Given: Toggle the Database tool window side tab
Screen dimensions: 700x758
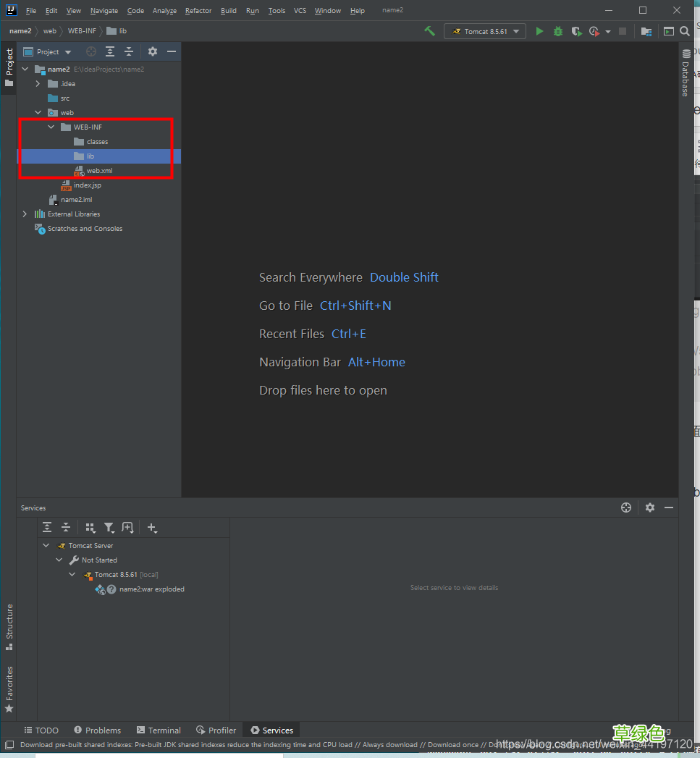Looking at the screenshot, I should (x=686, y=73).
